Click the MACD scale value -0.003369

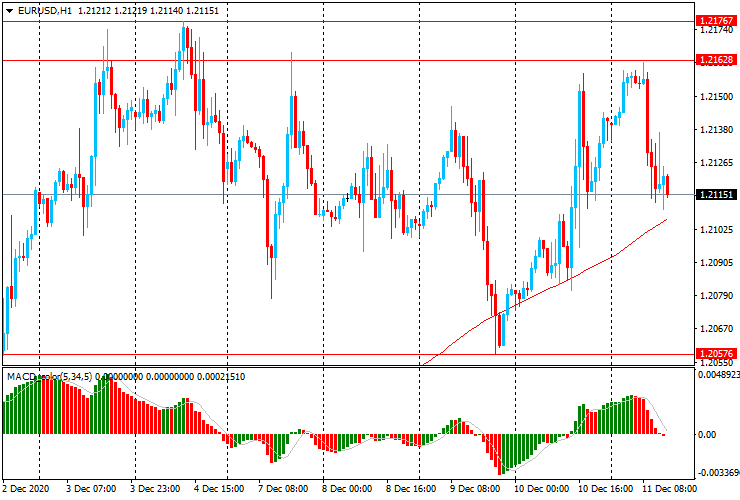pos(718,473)
